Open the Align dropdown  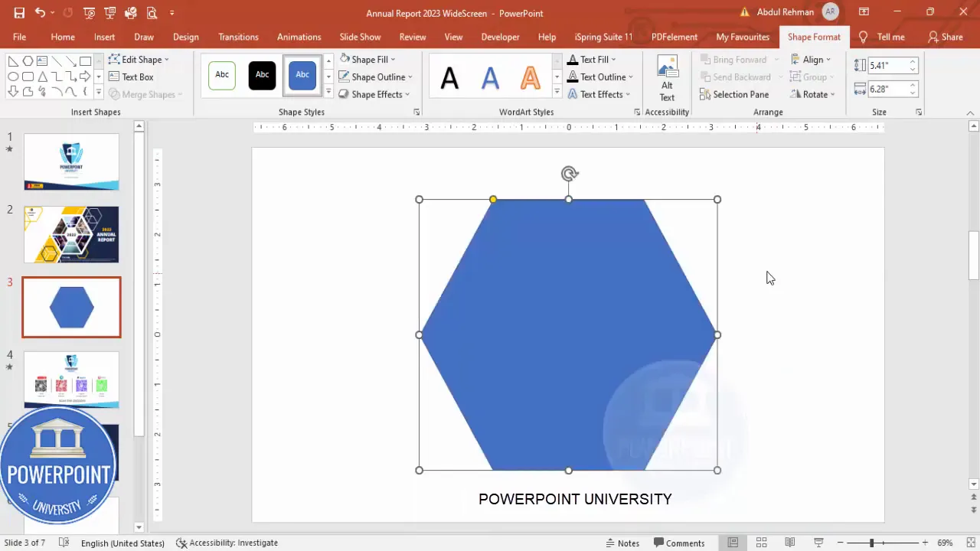pyautogui.click(x=812, y=60)
